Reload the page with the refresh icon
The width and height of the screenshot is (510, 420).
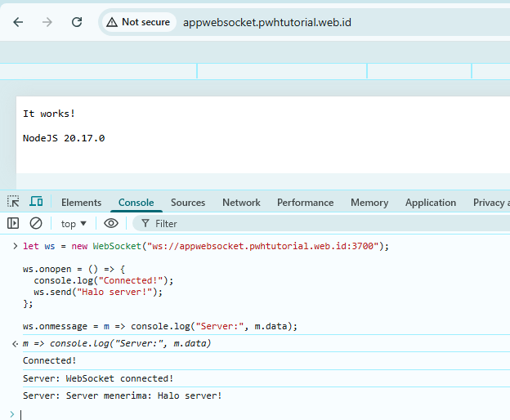[x=77, y=22]
